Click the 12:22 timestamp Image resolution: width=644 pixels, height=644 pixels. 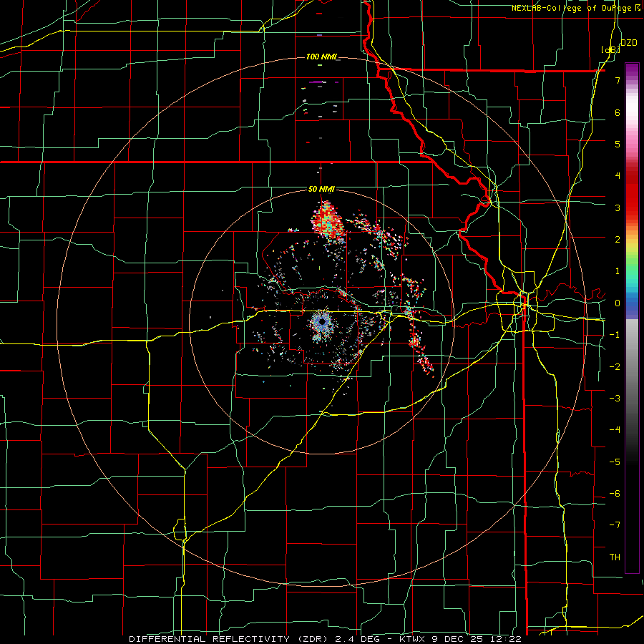pyautogui.click(x=504, y=639)
